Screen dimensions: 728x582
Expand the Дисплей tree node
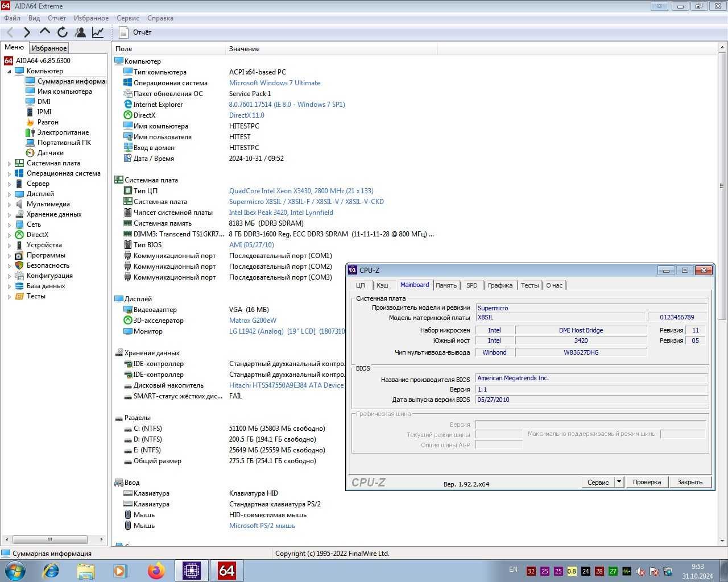click(x=9, y=194)
